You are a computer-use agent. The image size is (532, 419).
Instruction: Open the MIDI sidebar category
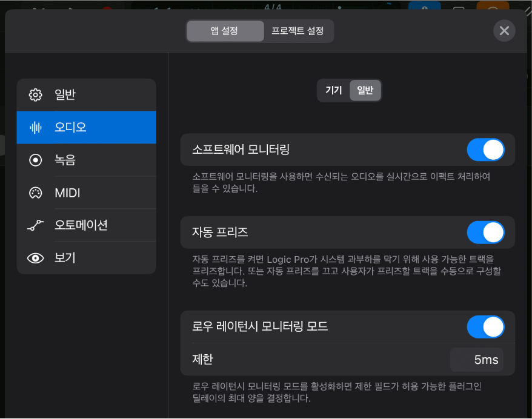(x=87, y=193)
